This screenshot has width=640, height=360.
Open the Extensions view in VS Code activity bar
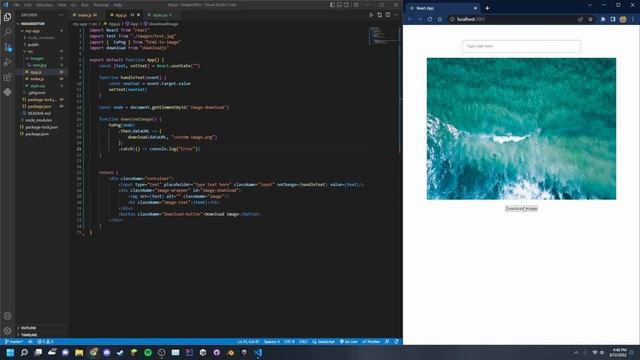(x=7, y=77)
